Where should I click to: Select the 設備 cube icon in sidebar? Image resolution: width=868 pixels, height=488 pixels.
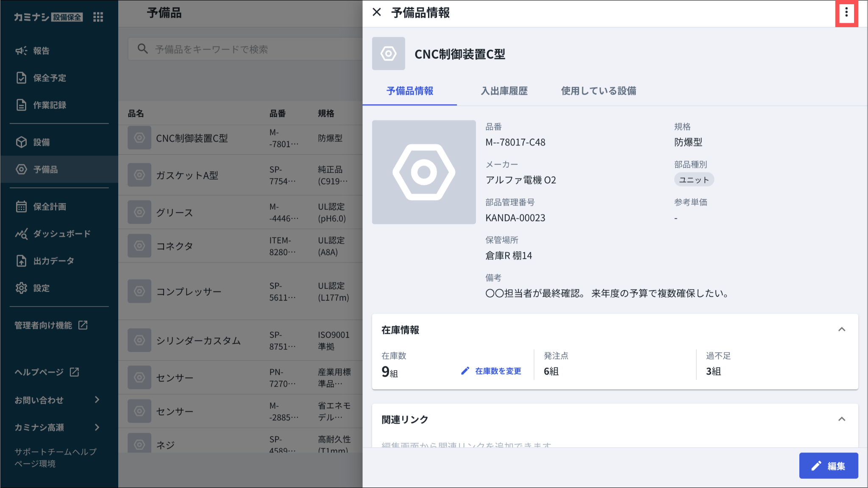[21, 142]
